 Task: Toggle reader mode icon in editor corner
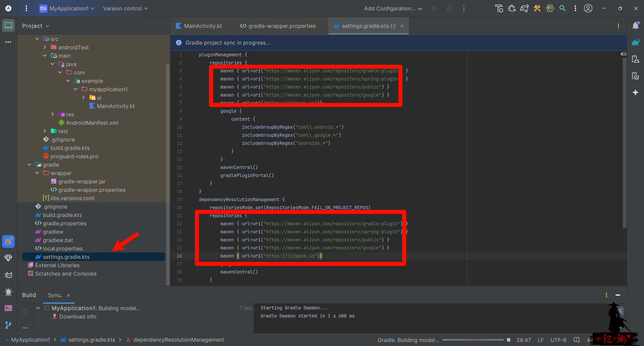(x=623, y=54)
